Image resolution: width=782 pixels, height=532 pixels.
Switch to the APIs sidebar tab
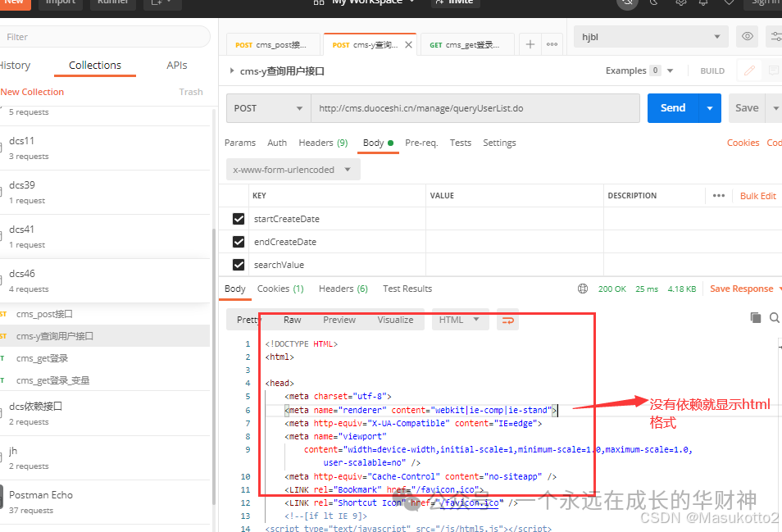pos(176,66)
